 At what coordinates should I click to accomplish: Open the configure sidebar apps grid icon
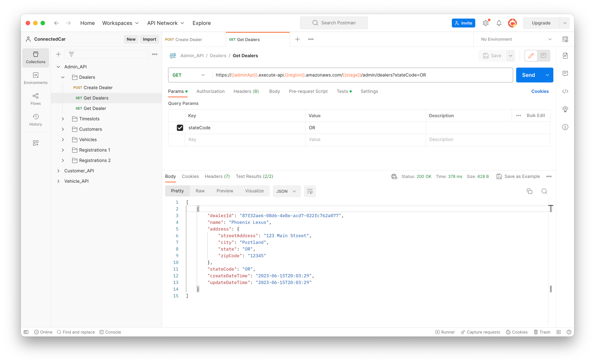[x=36, y=143]
